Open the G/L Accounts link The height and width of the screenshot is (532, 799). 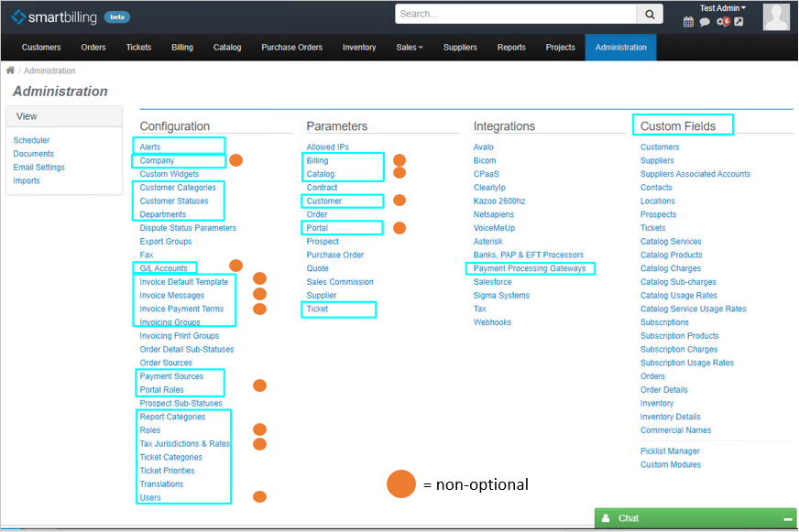(164, 268)
